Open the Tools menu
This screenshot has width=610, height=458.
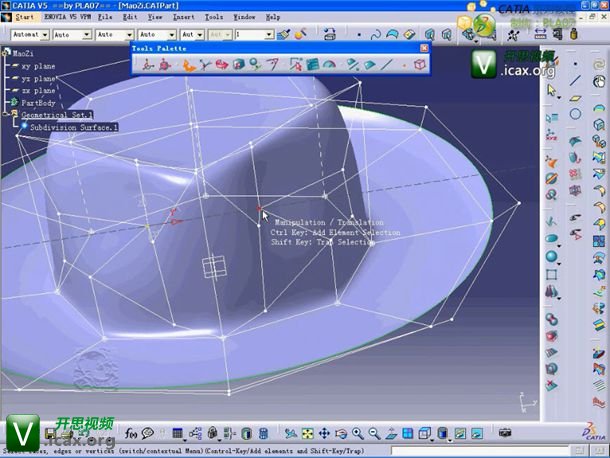[214, 18]
